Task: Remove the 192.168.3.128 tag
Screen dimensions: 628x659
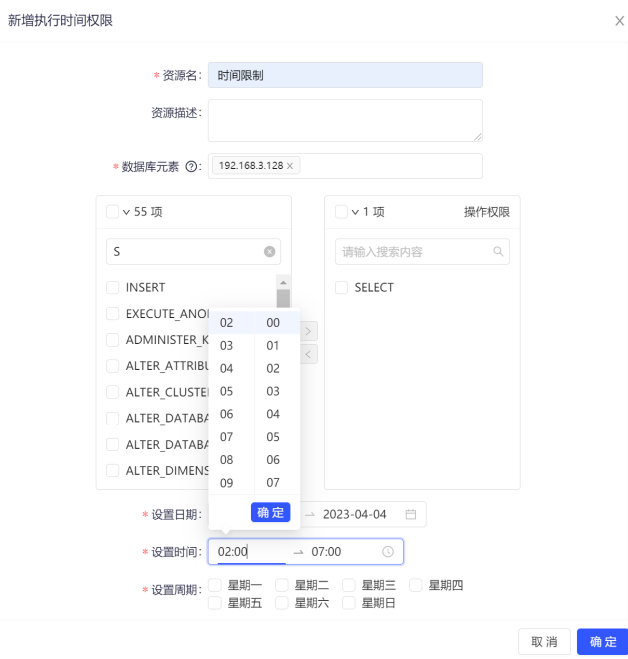Action: click(x=290, y=166)
